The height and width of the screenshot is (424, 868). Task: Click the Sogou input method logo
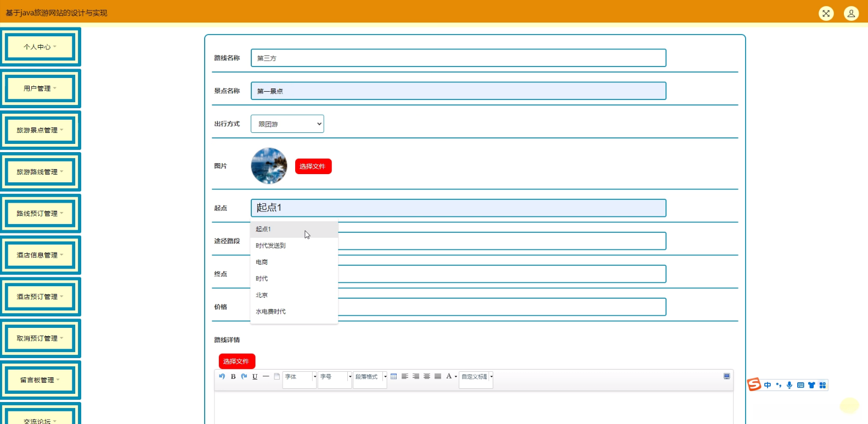click(754, 384)
